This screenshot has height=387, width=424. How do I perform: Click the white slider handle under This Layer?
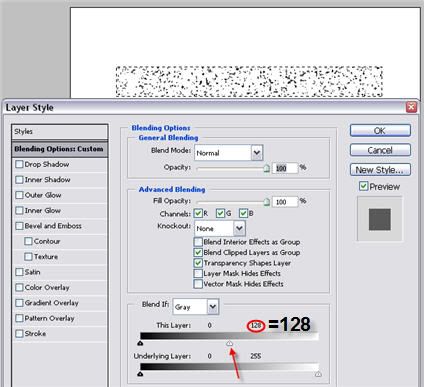coord(229,343)
